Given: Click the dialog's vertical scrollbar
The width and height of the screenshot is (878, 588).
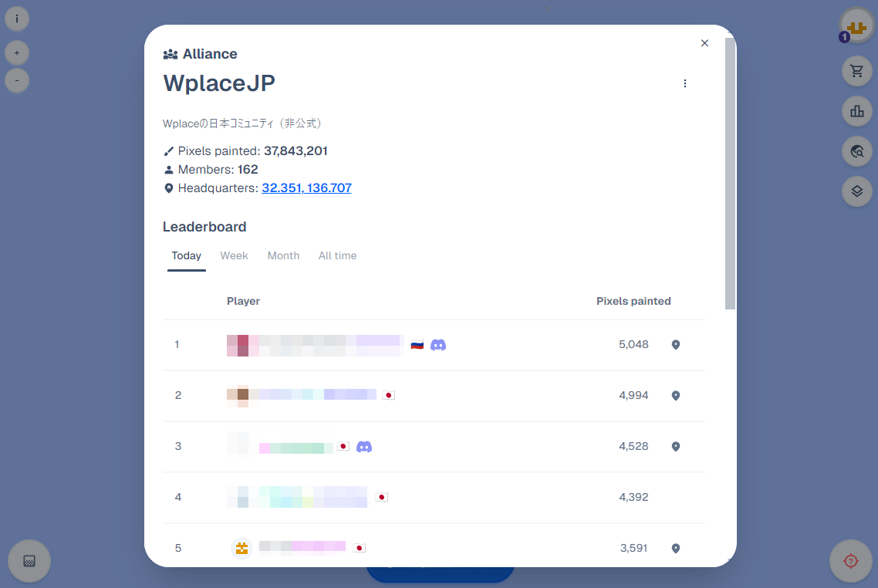Looking at the screenshot, I should pyautogui.click(x=730, y=174).
